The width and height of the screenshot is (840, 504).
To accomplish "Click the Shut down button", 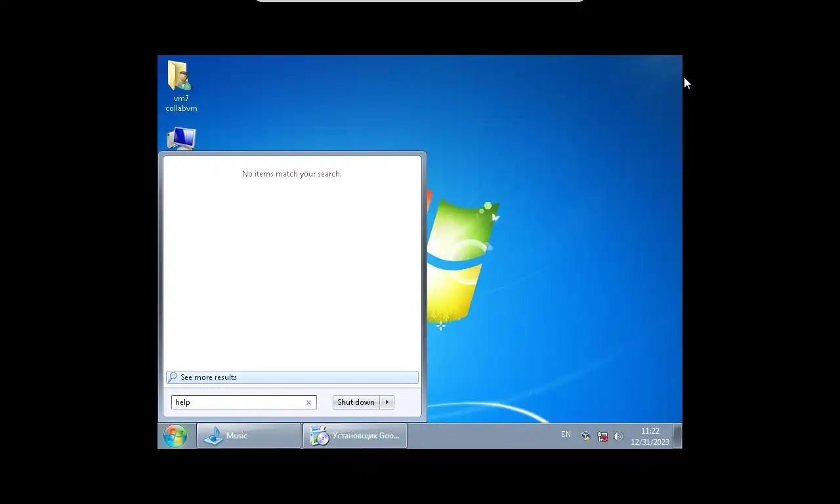I will [x=356, y=402].
